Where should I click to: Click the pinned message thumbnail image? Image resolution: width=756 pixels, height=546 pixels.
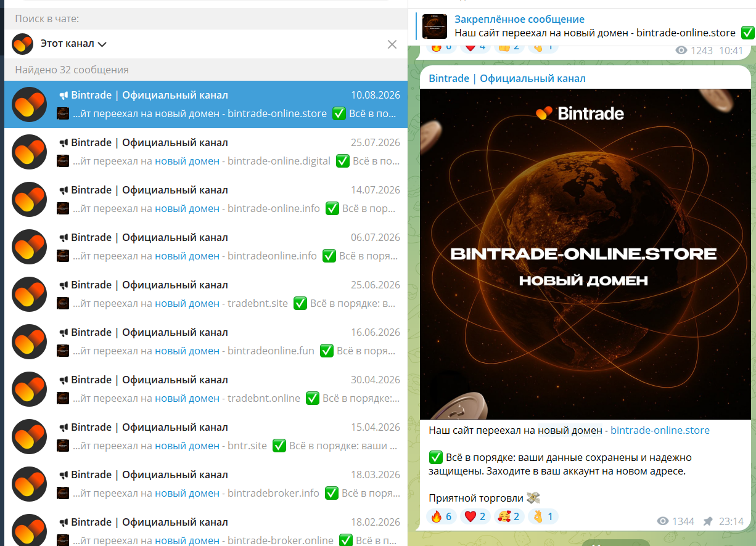pos(435,26)
